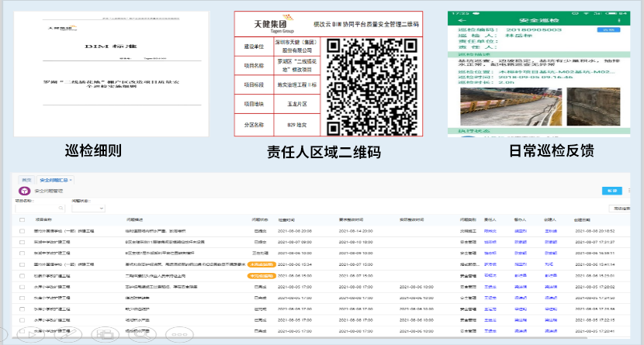
Task: Open the left site photo in 安全巡检 screen
Action: [x=511, y=107]
